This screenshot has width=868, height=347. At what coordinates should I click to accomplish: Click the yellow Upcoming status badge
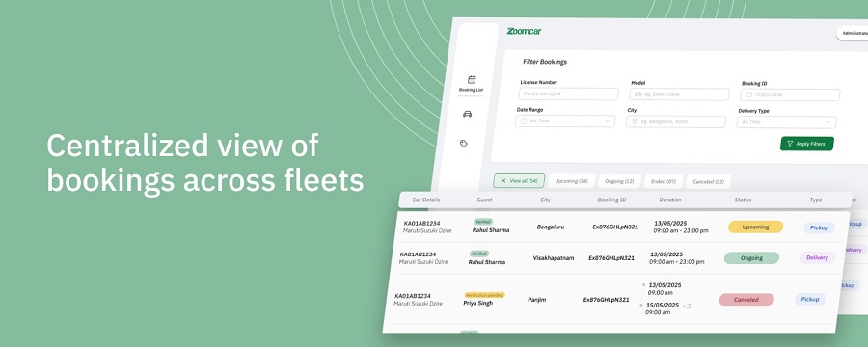(x=755, y=227)
